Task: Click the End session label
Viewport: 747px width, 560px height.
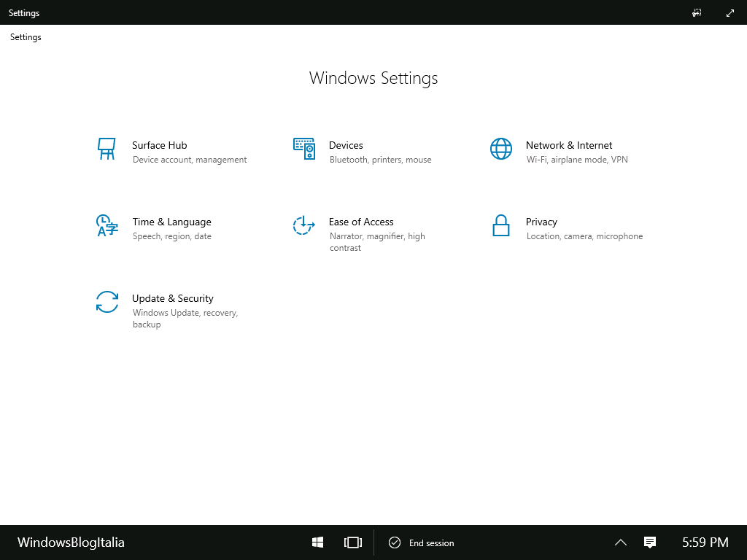Action: (432, 542)
